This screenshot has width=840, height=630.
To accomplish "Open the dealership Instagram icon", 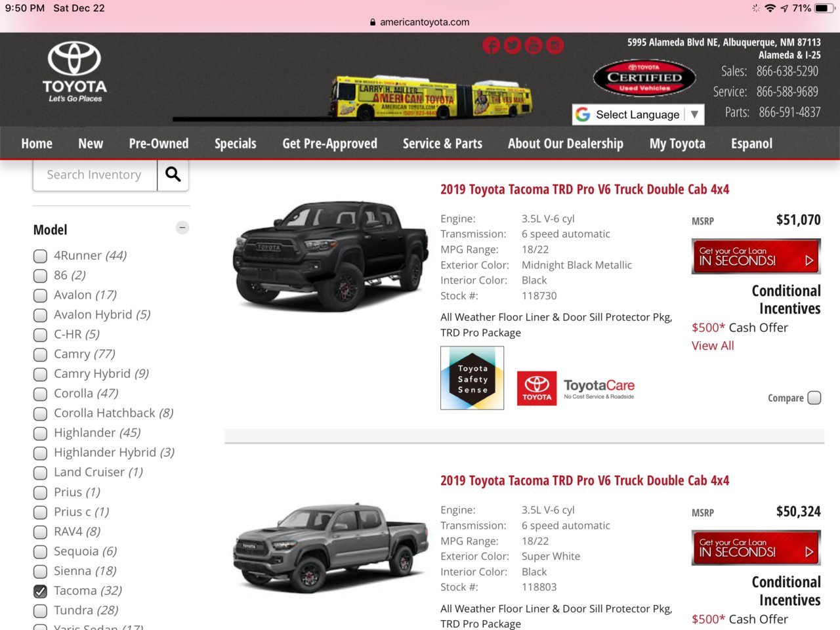I will tap(555, 45).
